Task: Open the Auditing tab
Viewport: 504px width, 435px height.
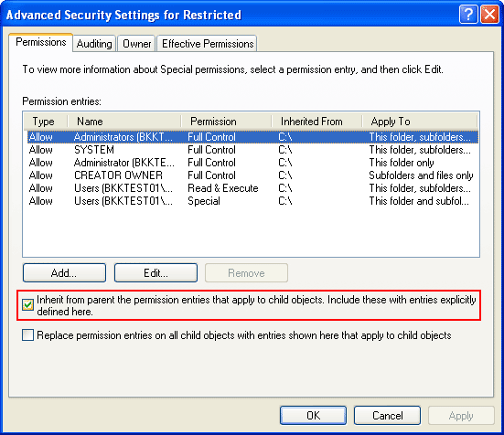Action: click(94, 44)
